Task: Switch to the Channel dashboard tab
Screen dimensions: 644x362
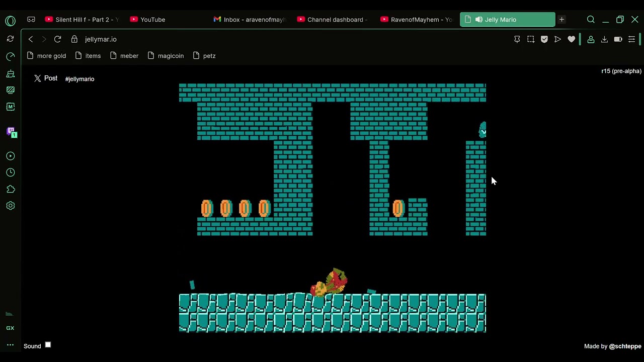Action: pyautogui.click(x=333, y=20)
